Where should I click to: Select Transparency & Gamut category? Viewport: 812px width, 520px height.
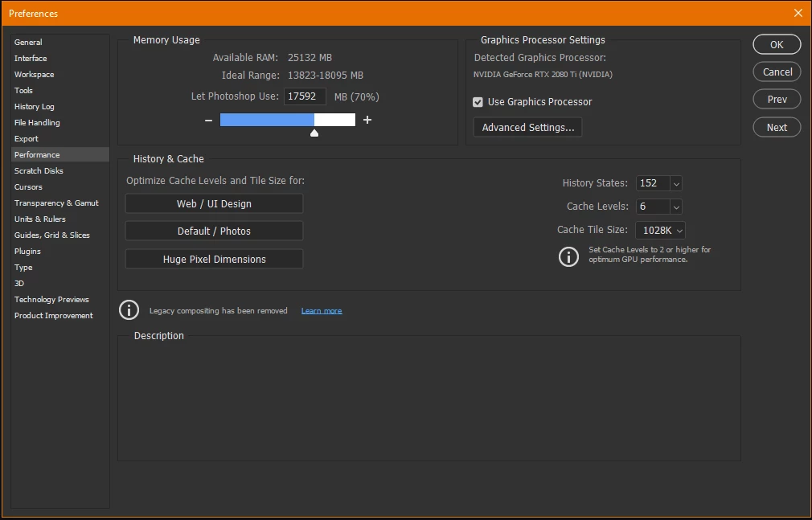60,203
